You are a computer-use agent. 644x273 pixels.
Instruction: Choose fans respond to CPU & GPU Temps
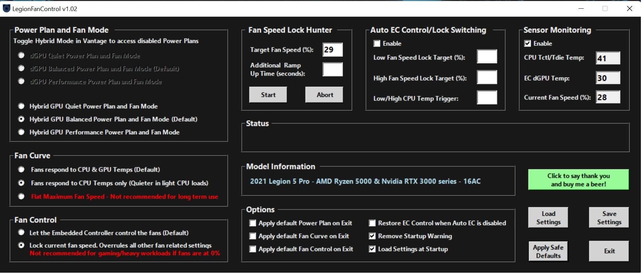click(x=21, y=170)
